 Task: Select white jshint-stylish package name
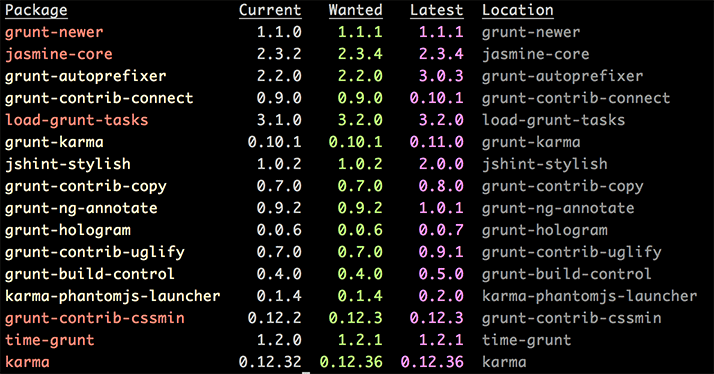pyautogui.click(x=68, y=164)
